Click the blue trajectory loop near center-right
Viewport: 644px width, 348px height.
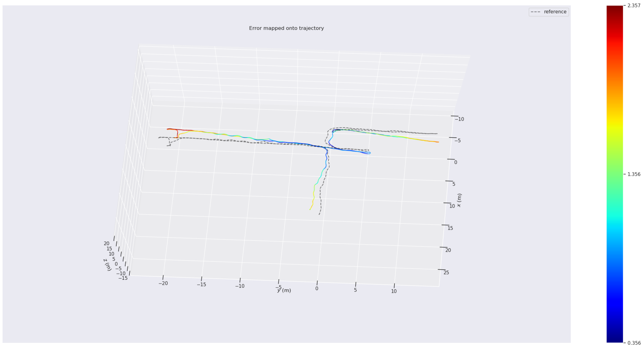pyautogui.click(x=368, y=153)
